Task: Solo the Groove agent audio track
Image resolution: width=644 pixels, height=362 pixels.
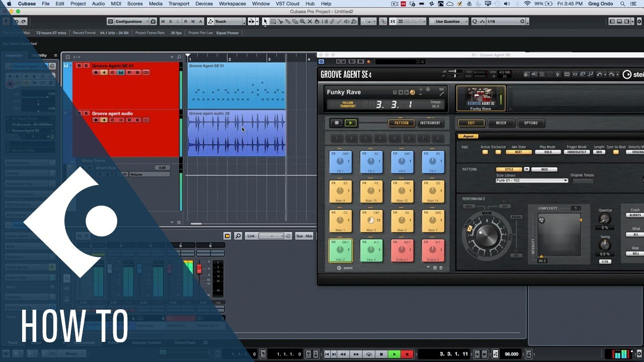Action: (86, 114)
